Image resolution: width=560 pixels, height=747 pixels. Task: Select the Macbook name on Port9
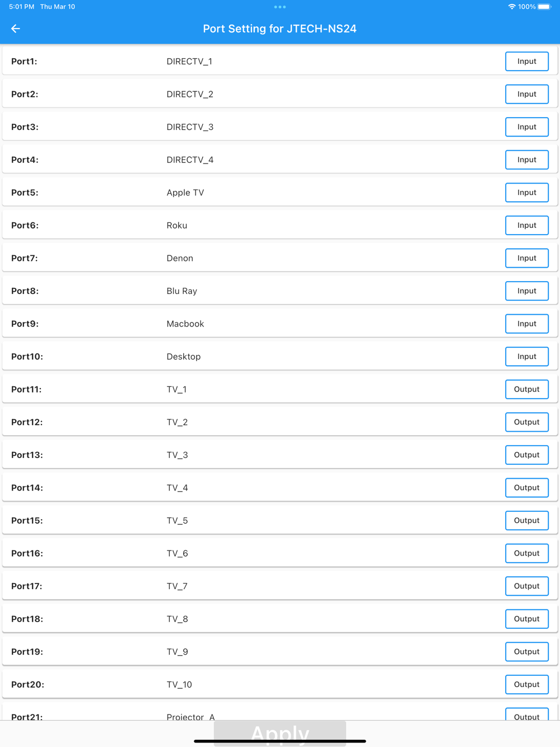185,324
